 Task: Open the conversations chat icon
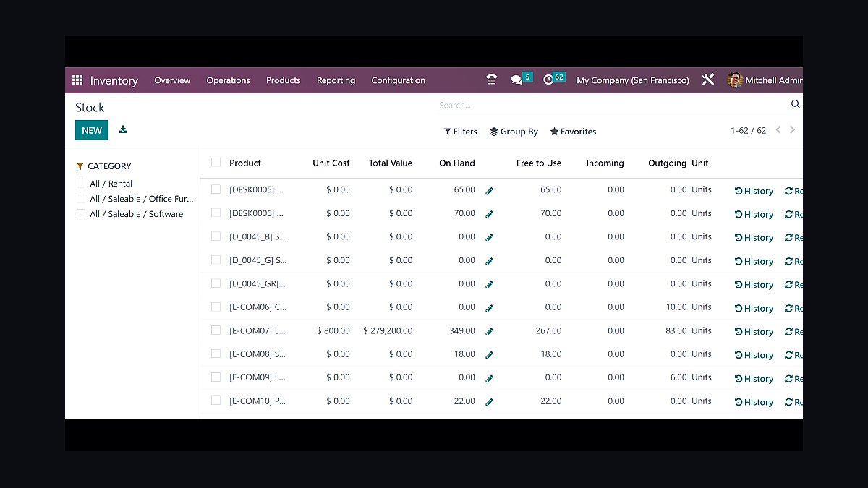point(516,80)
